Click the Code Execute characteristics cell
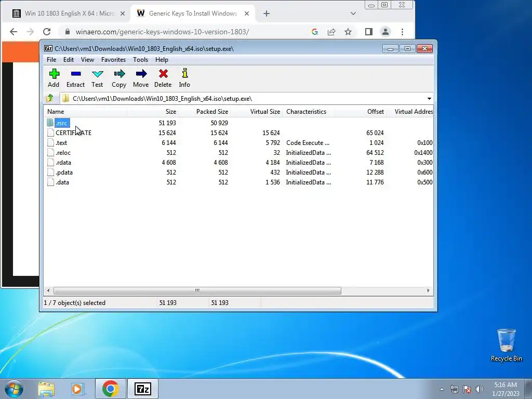Image resolution: width=532 pixels, height=399 pixels. (x=308, y=142)
